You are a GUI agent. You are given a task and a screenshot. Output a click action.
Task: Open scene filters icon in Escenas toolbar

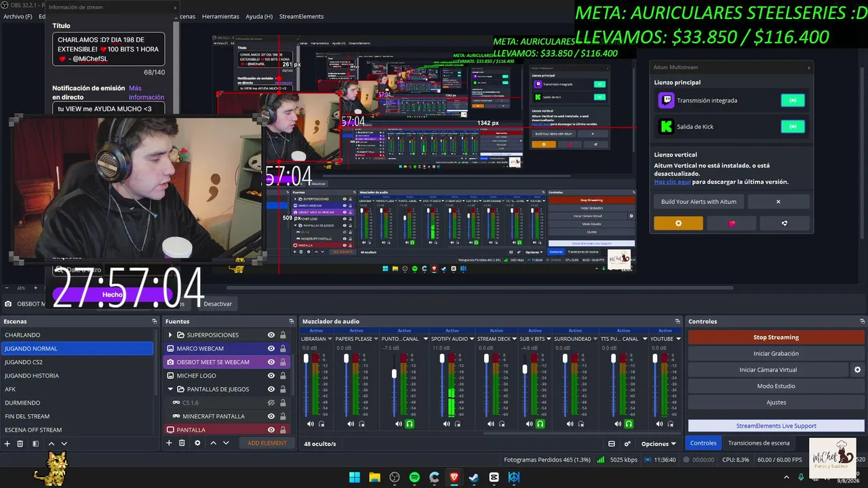point(35,443)
